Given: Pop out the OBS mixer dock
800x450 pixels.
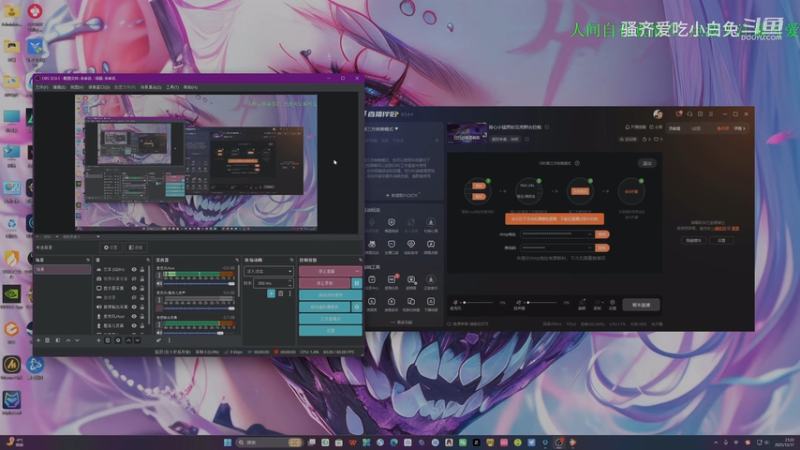Looking at the screenshot, I should [x=237, y=260].
